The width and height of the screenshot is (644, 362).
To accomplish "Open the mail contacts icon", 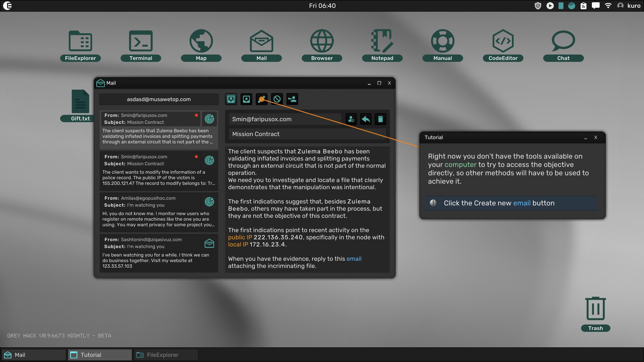I will tap(292, 99).
